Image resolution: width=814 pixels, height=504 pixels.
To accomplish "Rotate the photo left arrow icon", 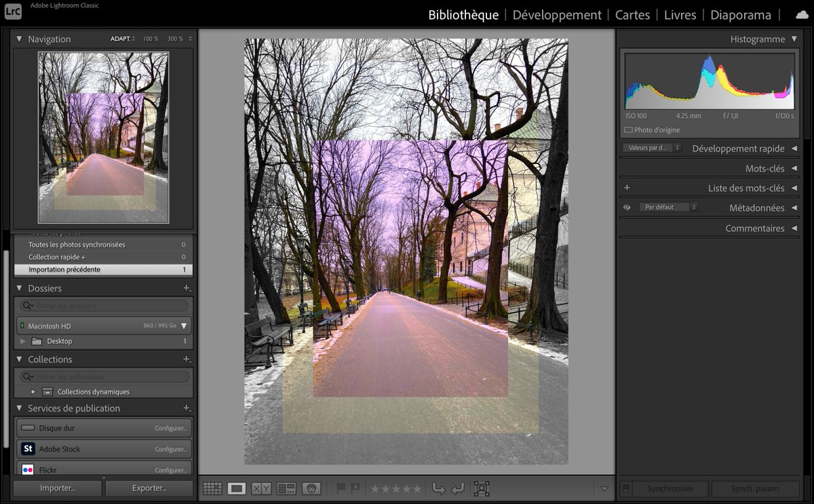I will pyautogui.click(x=438, y=488).
